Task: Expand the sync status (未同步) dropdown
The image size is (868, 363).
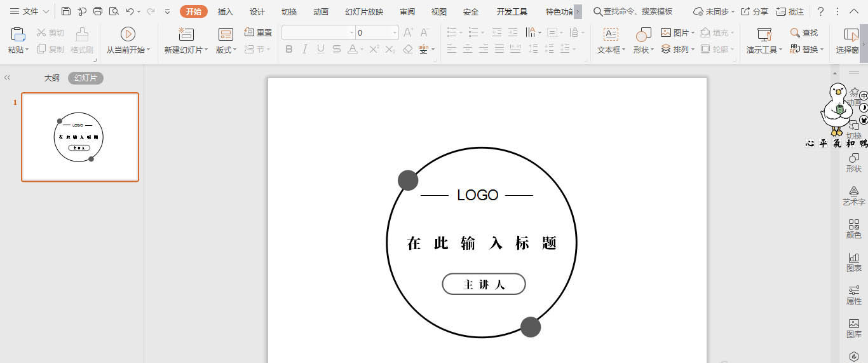Action: (733, 11)
